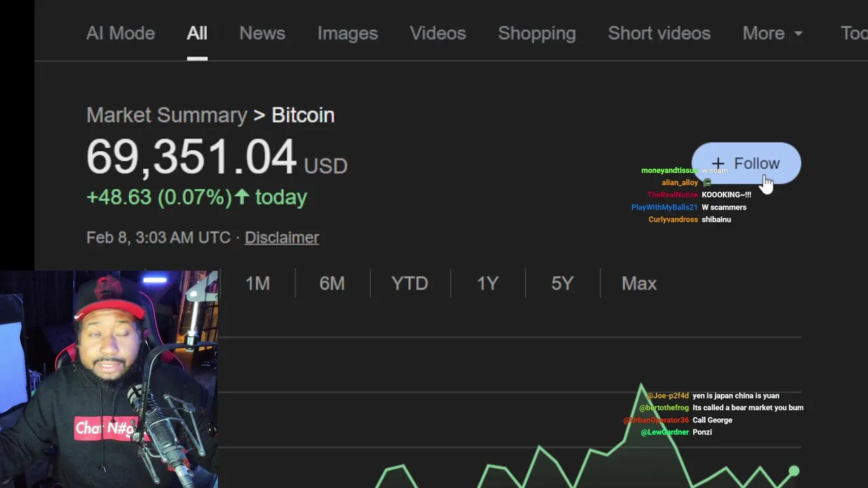
Task: Show the YTD chart range
Action: tap(410, 283)
